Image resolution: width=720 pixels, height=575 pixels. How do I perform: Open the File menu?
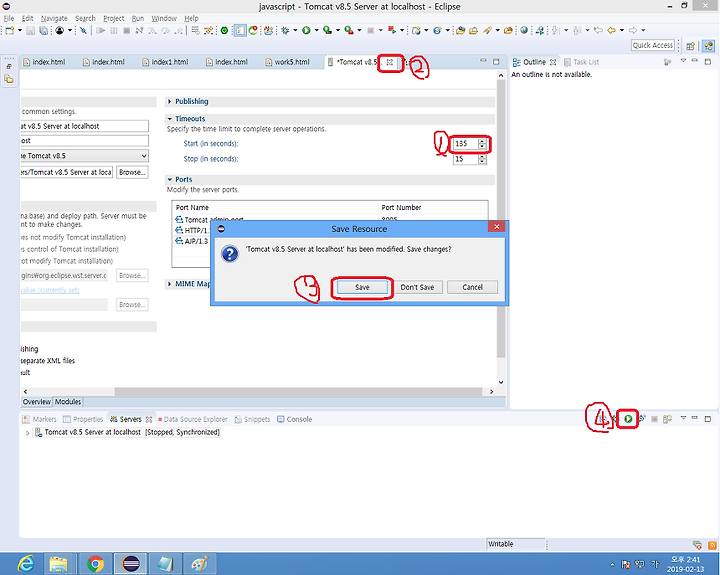[9, 18]
